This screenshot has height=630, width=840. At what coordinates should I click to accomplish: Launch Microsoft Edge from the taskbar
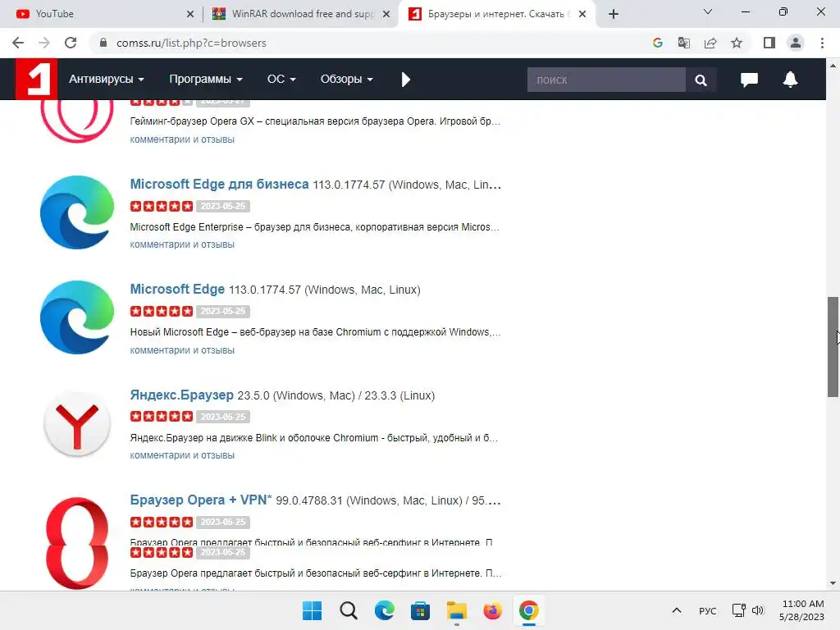click(x=384, y=610)
